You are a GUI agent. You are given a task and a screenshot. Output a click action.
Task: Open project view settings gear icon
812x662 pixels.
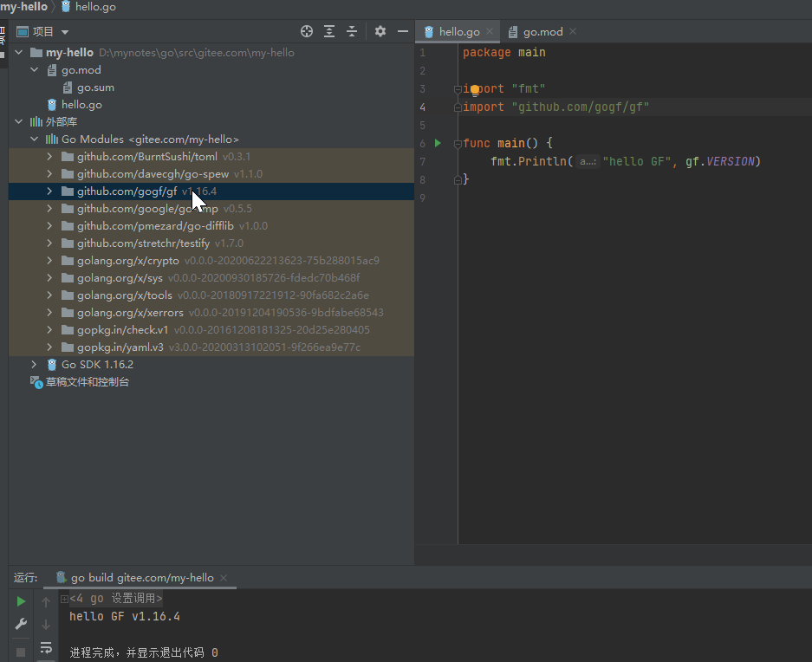tap(380, 31)
